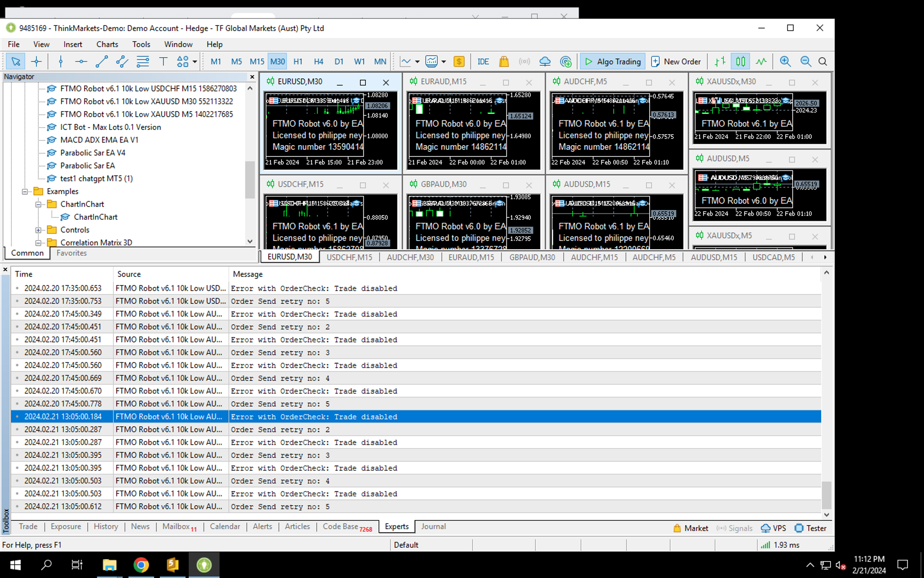Switch chart to bar chart icon
Image resolution: width=924 pixels, height=578 pixels.
tap(720, 62)
